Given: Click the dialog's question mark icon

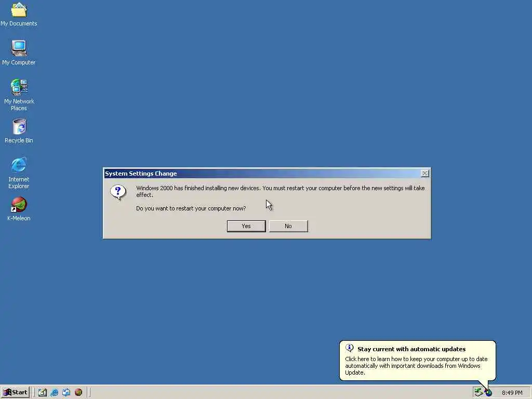Looking at the screenshot, I should tap(118, 192).
